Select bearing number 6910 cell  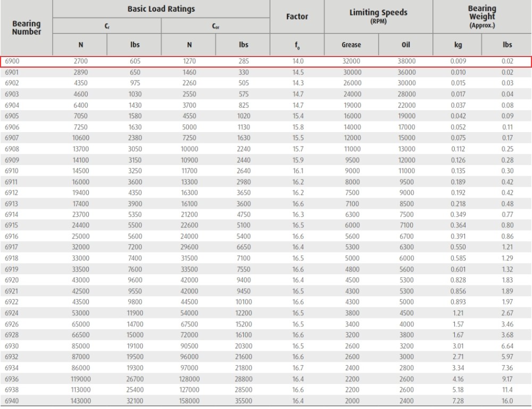coord(12,171)
